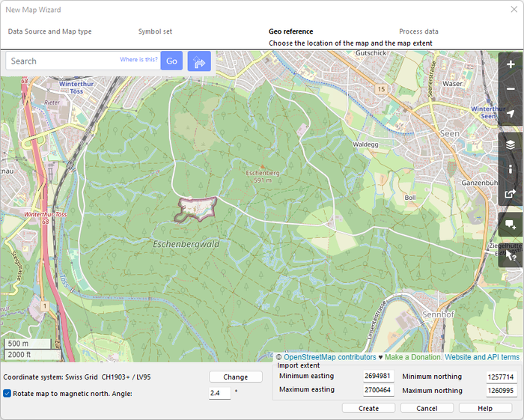This screenshot has width=524, height=420.
Task: Go to the Process data step
Action: [x=418, y=31]
